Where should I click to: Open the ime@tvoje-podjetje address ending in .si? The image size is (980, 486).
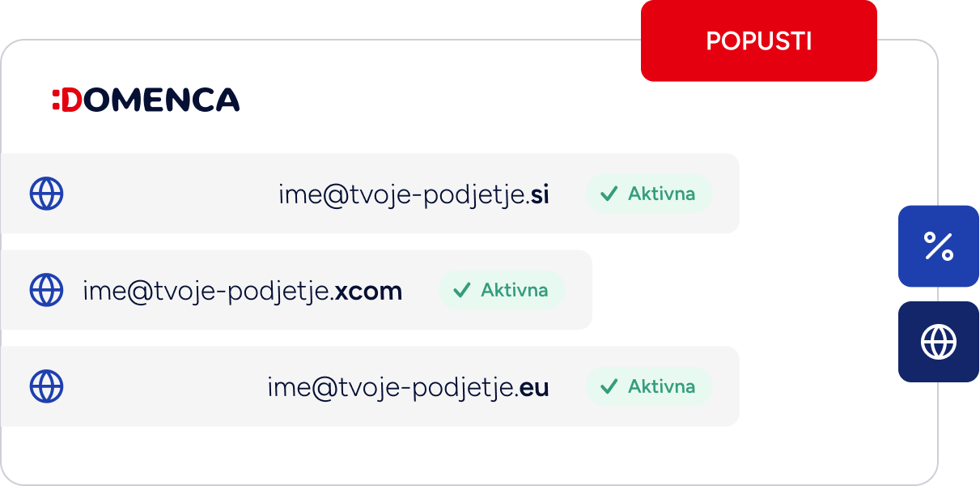pyautogui.click(x=414, y=194)
